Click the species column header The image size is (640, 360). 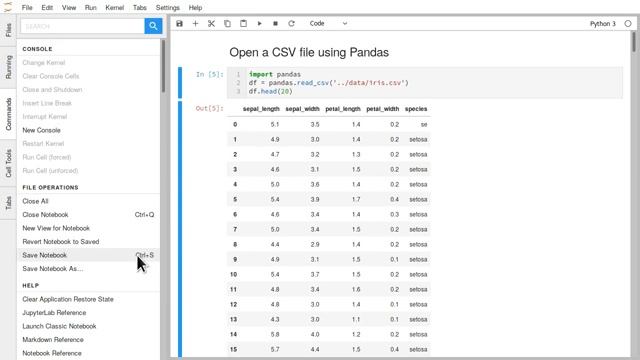(x=416, y=109)
